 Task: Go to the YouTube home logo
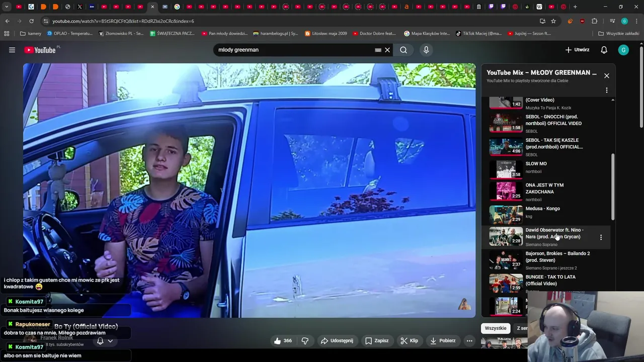[40, 50]
